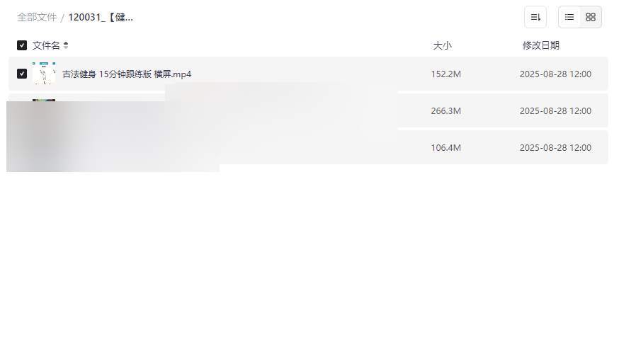Click the 文件名 column header label

tap(46, 45)
